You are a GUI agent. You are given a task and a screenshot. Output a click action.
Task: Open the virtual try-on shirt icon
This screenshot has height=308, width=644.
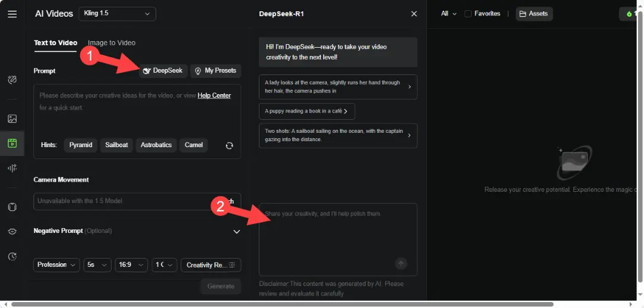pyautogui.click(x=13, y=207)
